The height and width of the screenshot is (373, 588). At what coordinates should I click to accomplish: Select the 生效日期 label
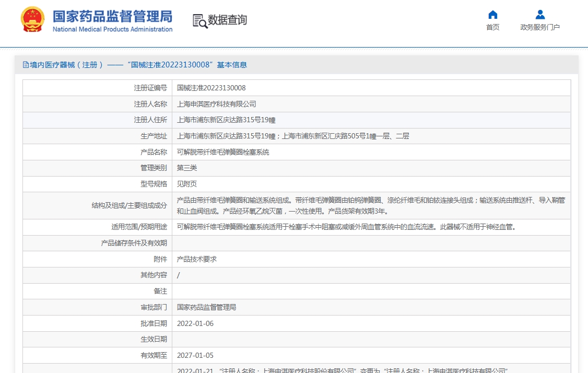(x=154, y=339)
